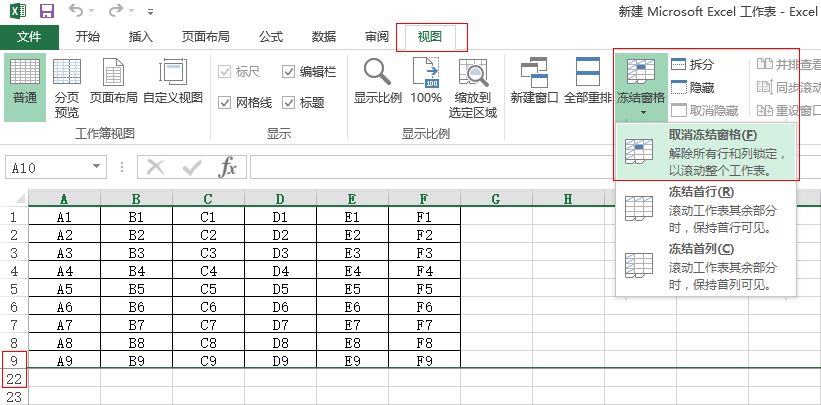
Task: Click cell C5 in the worksheet
Action: (x=208, y=289)
